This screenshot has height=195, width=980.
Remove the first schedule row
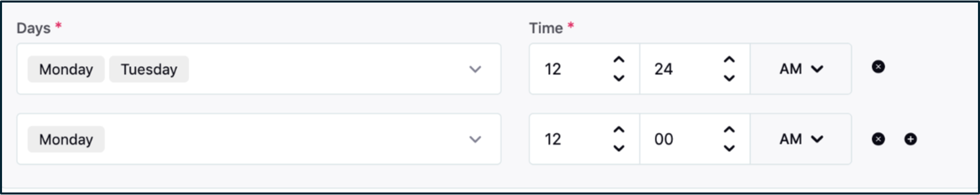coord(878,67)
